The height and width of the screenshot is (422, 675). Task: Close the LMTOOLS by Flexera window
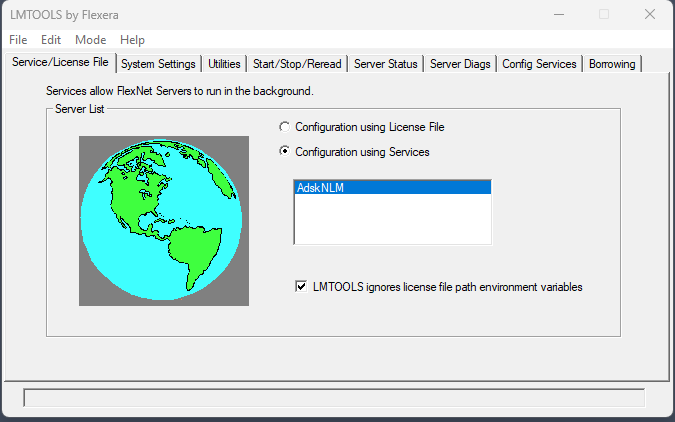pos(650,14)
